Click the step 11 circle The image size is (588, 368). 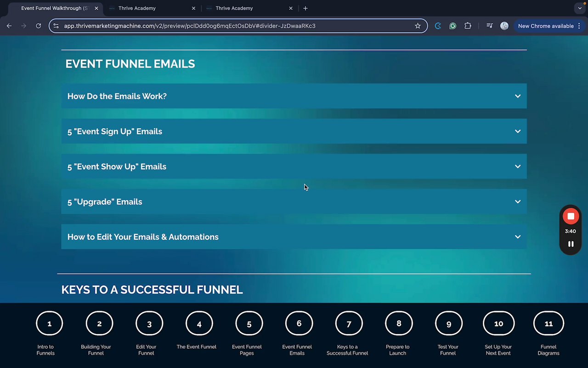pos(548,324)
